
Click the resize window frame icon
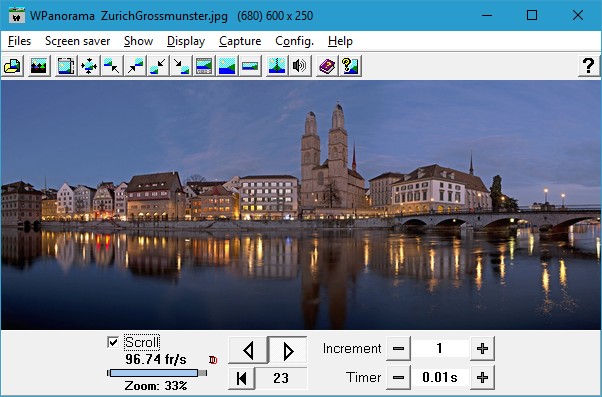coord(66,66)
